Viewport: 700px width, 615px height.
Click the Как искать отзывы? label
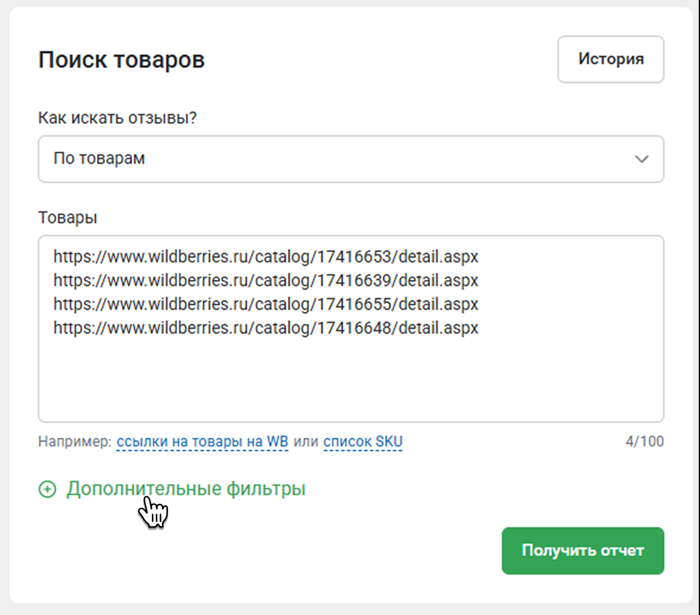coord(117,118)
